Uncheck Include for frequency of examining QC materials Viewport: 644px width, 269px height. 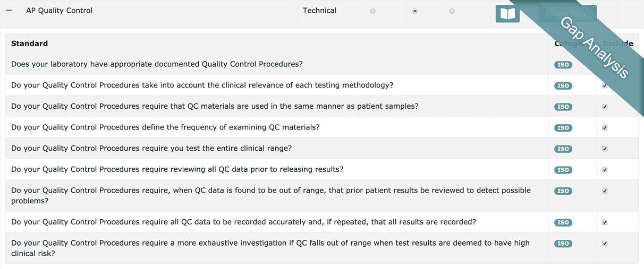(x=605, y=128)
